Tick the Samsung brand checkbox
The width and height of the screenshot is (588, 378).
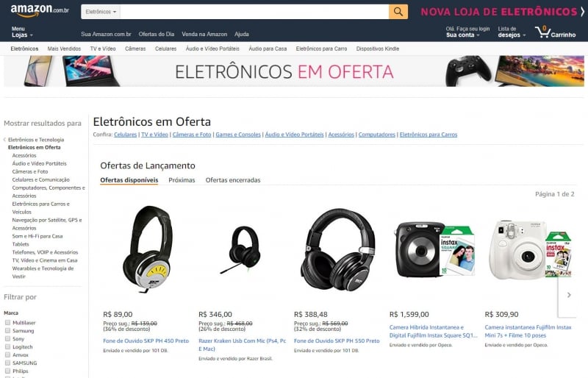(7, 330)
